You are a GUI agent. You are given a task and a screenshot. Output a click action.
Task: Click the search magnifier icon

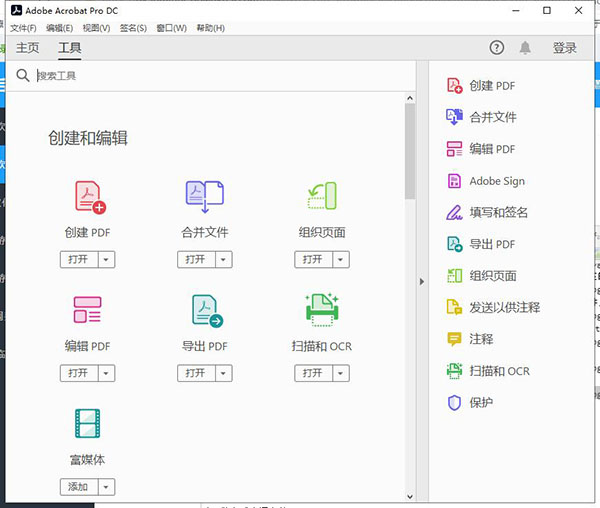(x=23, y=75)
